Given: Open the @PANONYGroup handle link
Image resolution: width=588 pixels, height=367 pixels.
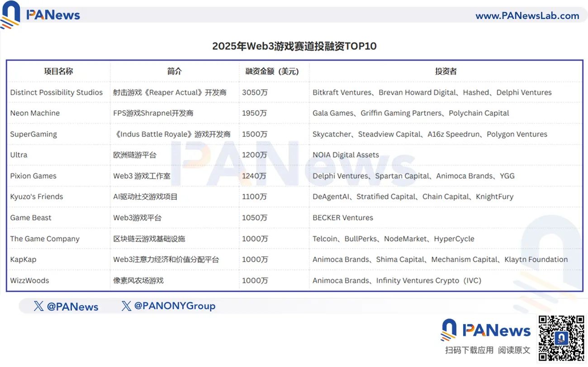Looking at the screenshot, I should pyautogui.click(x=175, y=306).
